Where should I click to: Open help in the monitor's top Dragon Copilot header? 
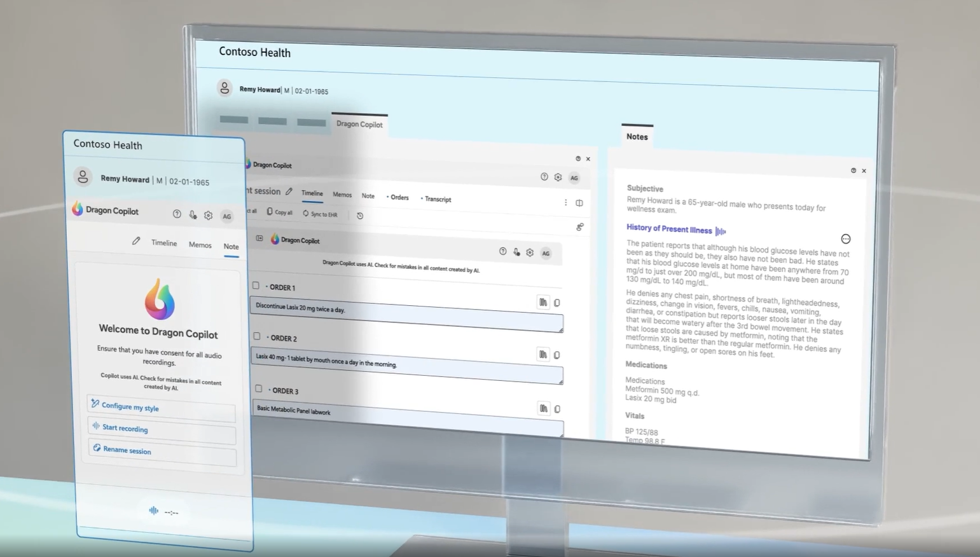544,177
